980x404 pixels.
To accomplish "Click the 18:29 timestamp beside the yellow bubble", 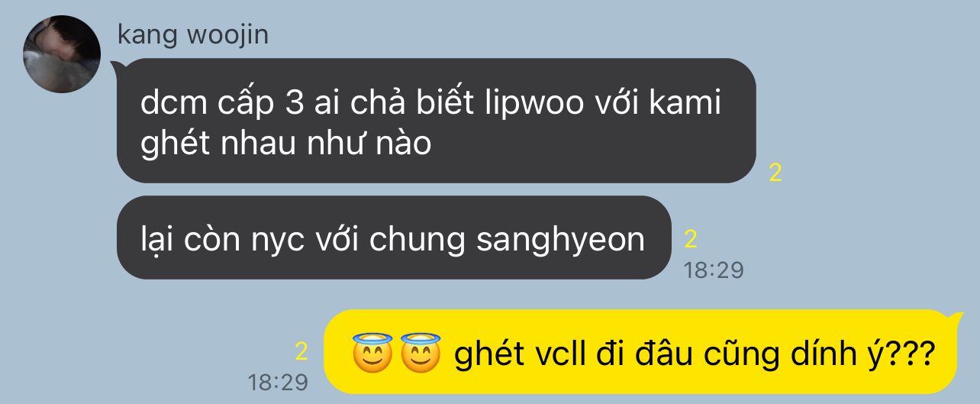I will [278, 382].
